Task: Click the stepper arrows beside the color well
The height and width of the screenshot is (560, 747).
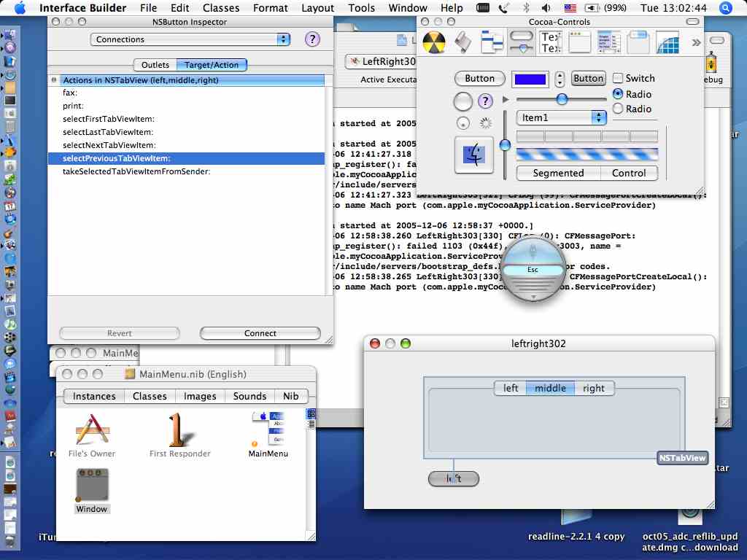Action: click(x=560, y=79)
